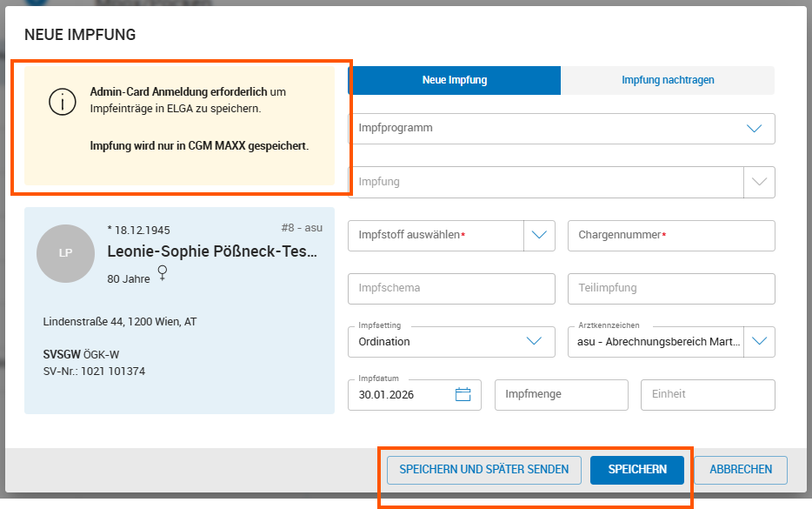Switch to the Impfung nachtragen tab
The width and height of the screenshot is (812, 509).
coord(668,79)
